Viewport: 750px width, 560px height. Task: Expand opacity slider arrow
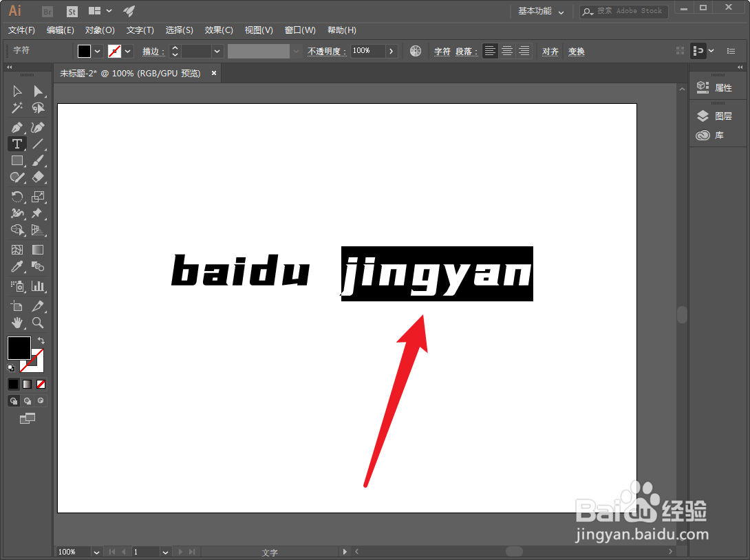[x=392, y=51]
